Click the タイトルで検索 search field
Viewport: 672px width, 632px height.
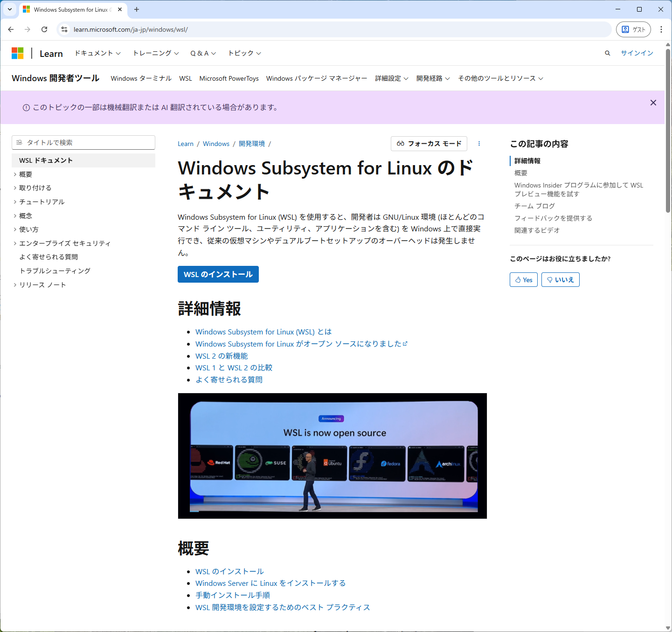coord(83,142)
